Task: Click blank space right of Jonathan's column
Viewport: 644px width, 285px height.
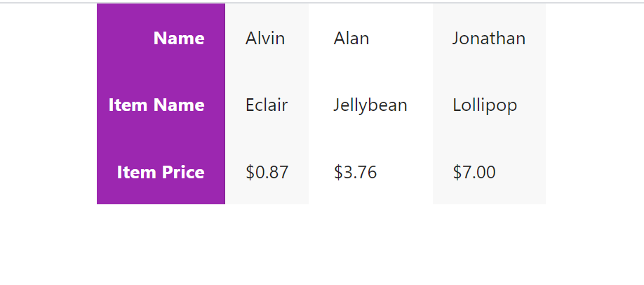Action: coord(595,105)
